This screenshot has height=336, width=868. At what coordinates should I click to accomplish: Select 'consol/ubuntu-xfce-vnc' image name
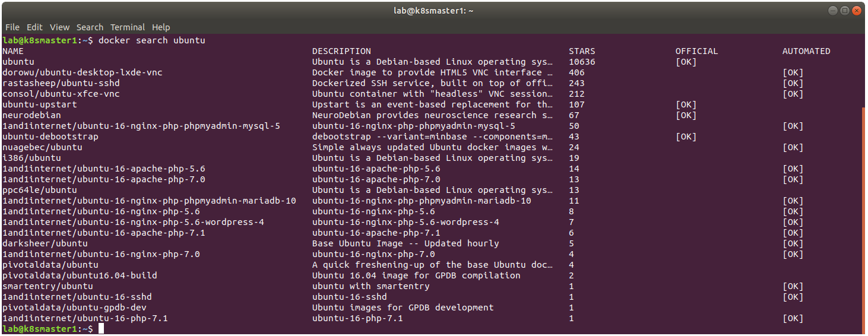click(61, 94)
